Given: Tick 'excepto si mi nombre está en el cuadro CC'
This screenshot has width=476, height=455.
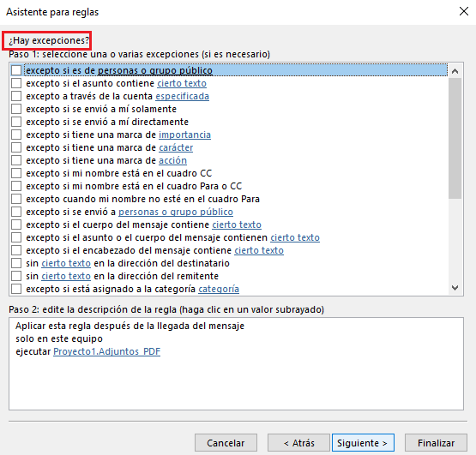Looking at the screenshot, I should pyautogui.click(x=16, y=173).
